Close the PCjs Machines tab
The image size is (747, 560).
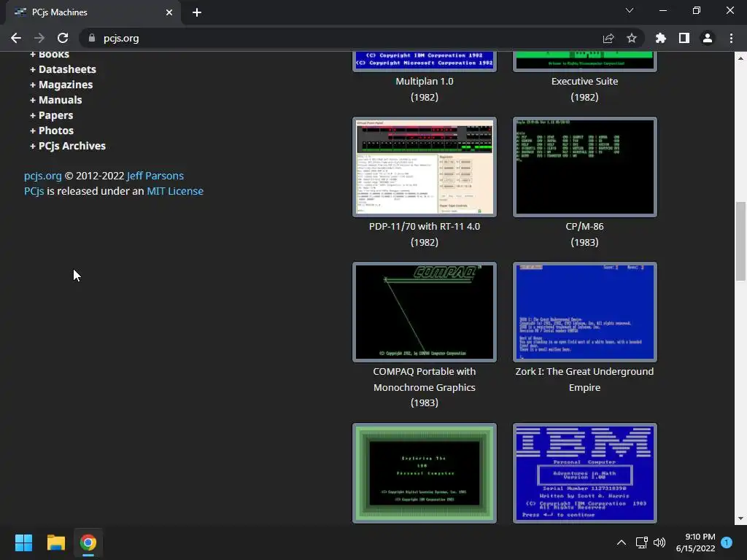169,12
